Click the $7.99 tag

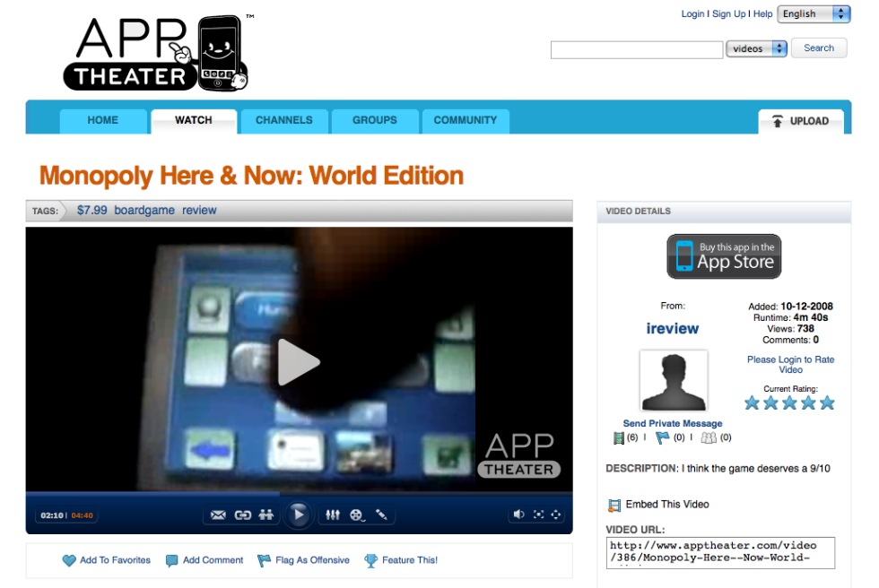click(x=91, y=210)
